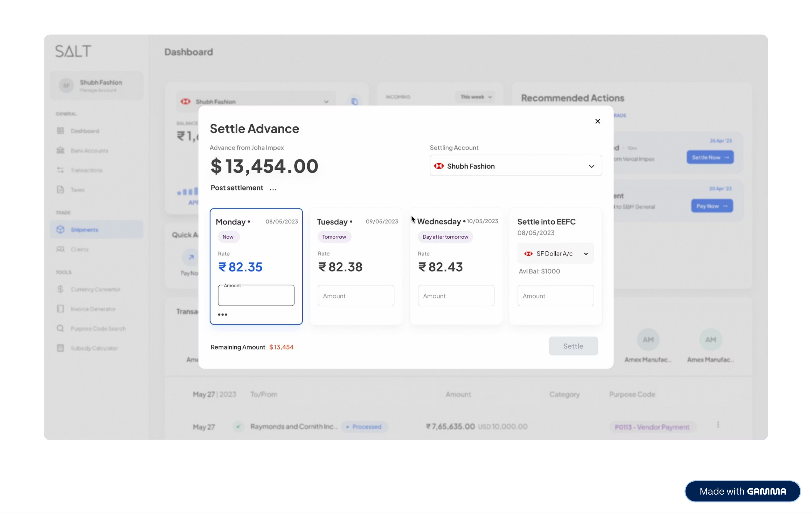Close the Settle Advance dialog
Viewport: 812px width, 513px height.
[597, 121]
